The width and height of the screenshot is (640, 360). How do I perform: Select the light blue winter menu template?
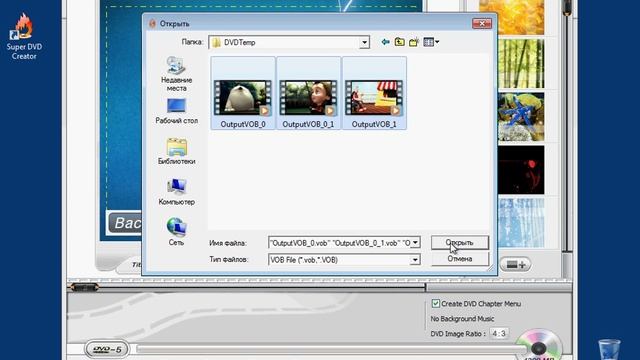tap(521, 223)
